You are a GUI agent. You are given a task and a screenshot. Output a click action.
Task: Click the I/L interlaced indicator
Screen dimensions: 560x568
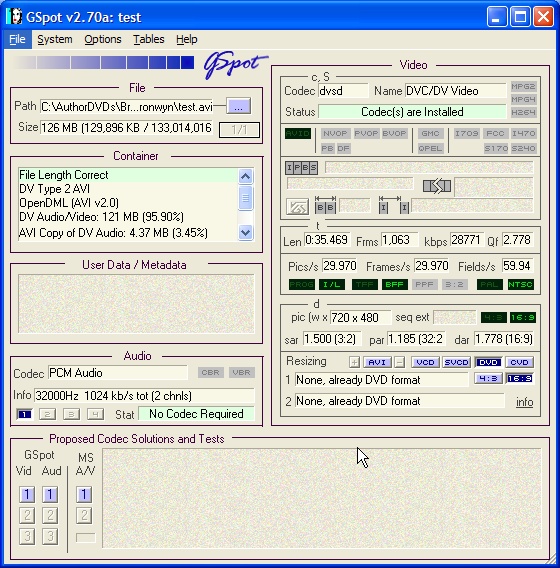(332, 284)
